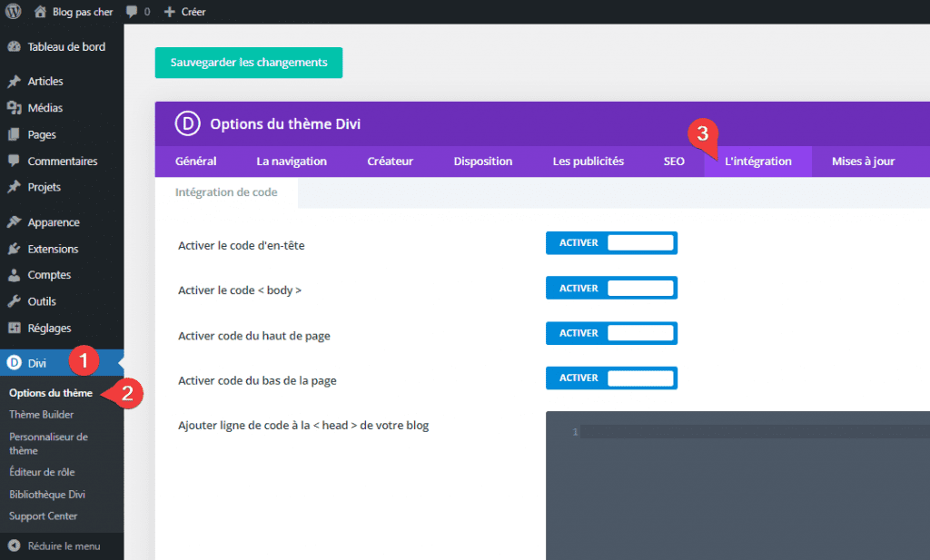930x560 pixels.
Task: Click the Outils wrench icon
Action: 15,301
